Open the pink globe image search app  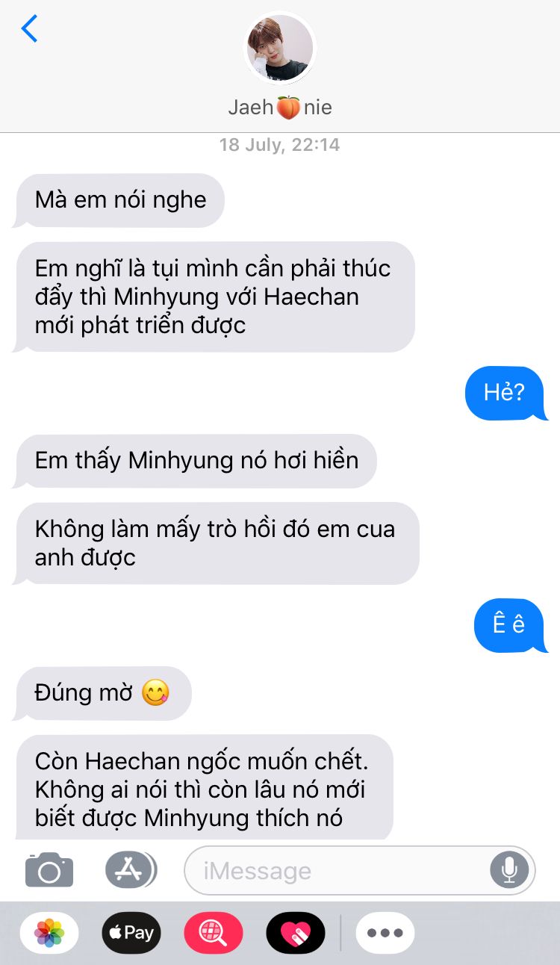tap(214, 933)
